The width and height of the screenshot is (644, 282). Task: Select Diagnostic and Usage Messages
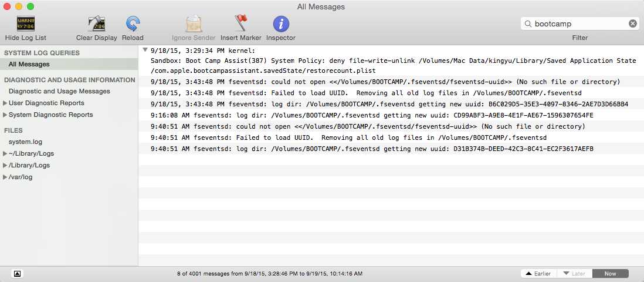(59, 91)
